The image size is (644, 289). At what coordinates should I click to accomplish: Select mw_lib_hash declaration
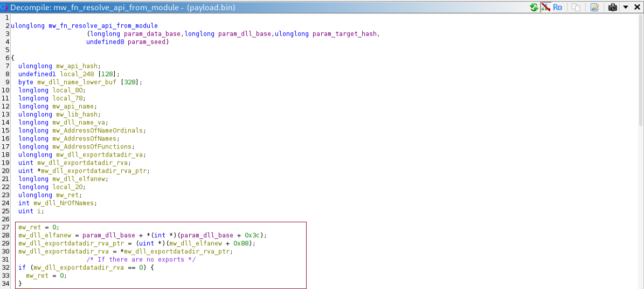pos(77,115)
